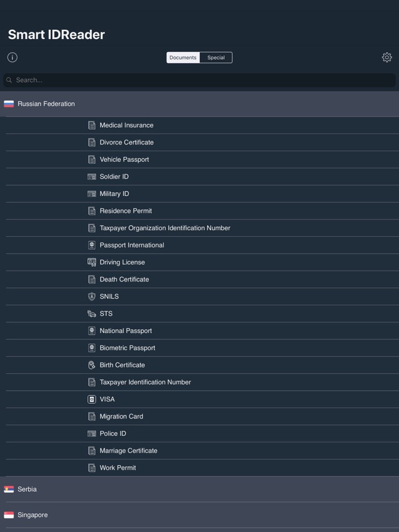Click the Singapore flag

pos(9,515)
